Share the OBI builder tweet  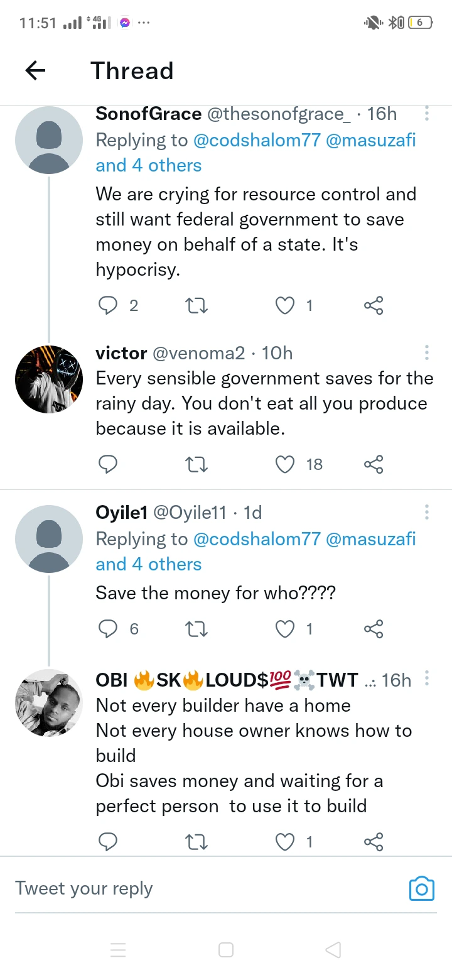tap(374, 842)
